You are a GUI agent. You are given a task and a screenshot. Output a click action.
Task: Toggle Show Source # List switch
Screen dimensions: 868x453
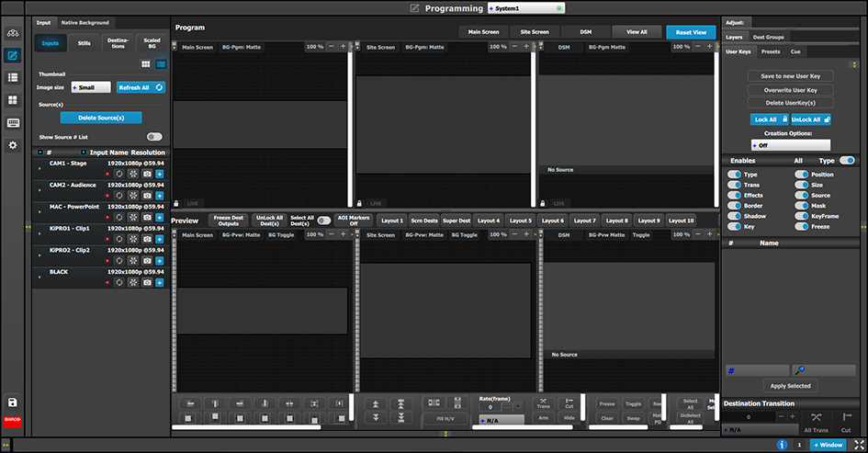click(154, 137)
